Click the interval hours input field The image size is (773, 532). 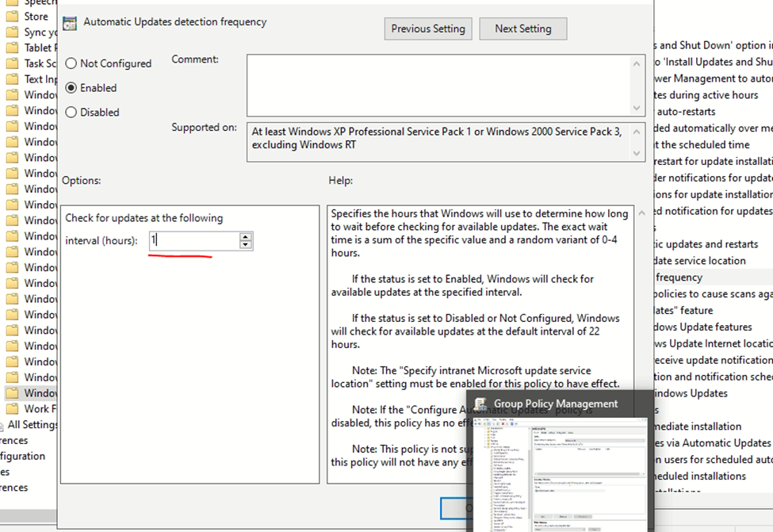tap(193, 240)
